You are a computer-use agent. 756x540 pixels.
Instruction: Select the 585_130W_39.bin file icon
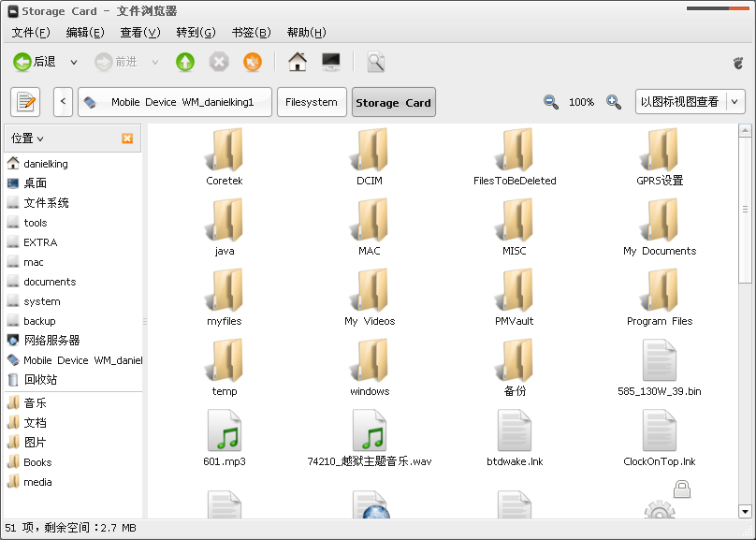pyautogui.click(x=660, y=360)
